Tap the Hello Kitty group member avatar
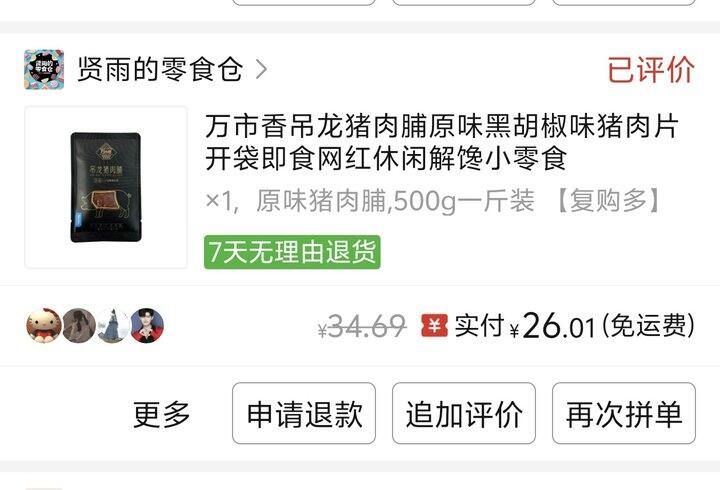Viewport: 720px width, 490px height. click(x=43, y=326)
